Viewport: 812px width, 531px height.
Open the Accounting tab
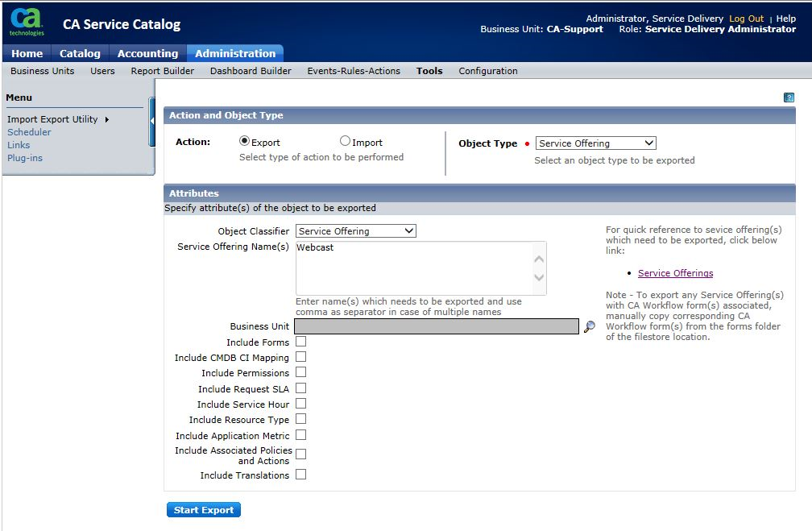click(147, 53)
